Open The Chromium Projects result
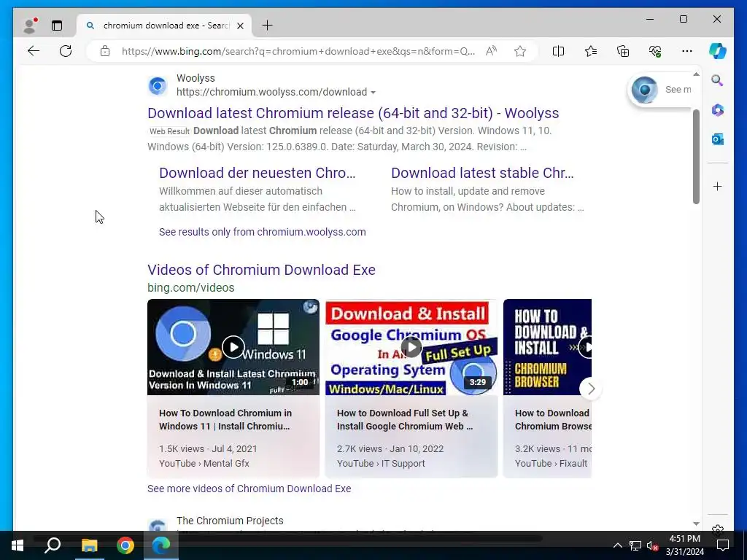The height and width of the screenshot is (560, 747). 230,521
